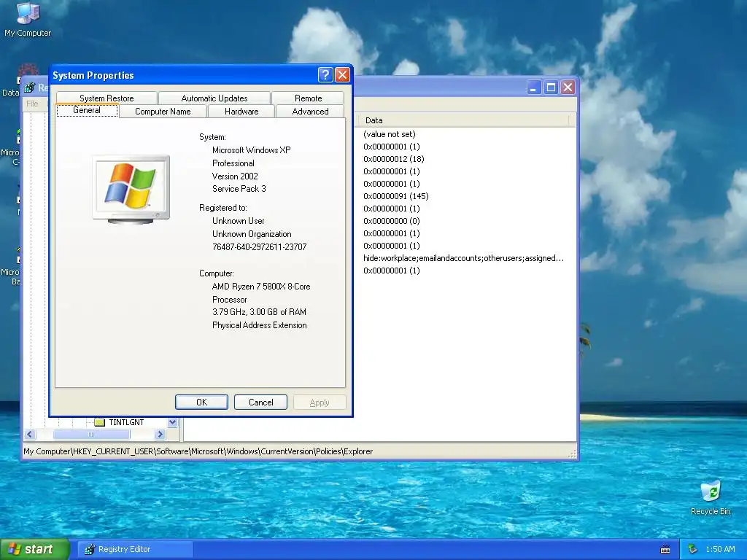Click the tree pane's horizontal scrollbar thumb

(x=91, y=435)
